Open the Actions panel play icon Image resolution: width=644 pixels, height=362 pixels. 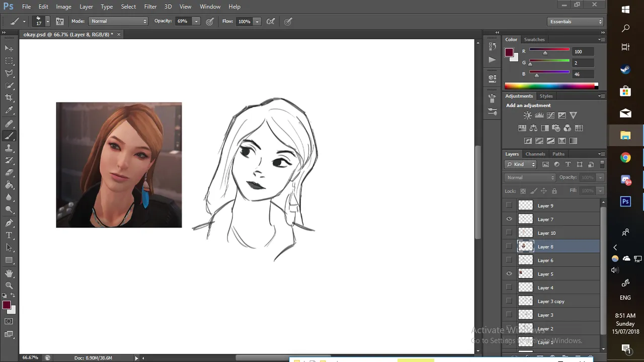pos(492,59)
